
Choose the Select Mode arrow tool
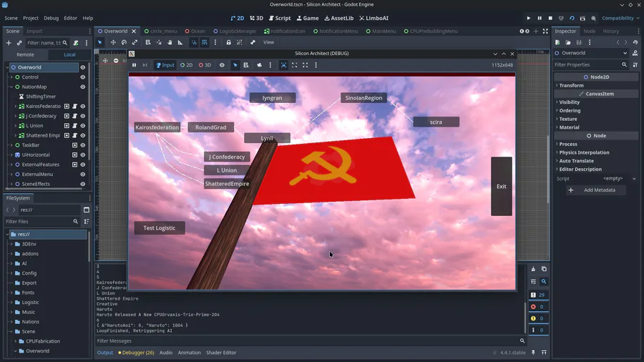[x=99, y=42]
